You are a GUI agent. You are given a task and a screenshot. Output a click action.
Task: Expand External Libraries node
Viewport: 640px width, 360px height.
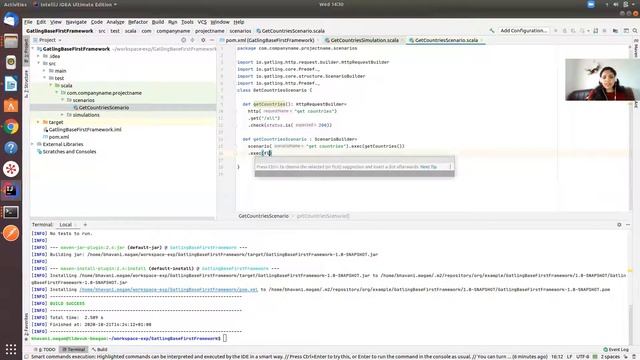pyautogui.click(x=33, y=144)
